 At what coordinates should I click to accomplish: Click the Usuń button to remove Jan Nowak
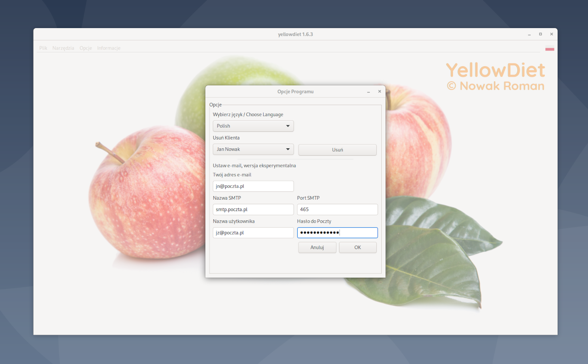pyautogui.click(x=337, y=150)
